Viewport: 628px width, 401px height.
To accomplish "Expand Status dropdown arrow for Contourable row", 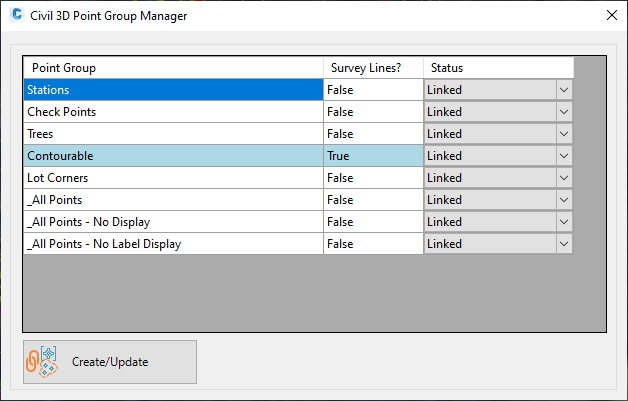I will pos(564,156).
